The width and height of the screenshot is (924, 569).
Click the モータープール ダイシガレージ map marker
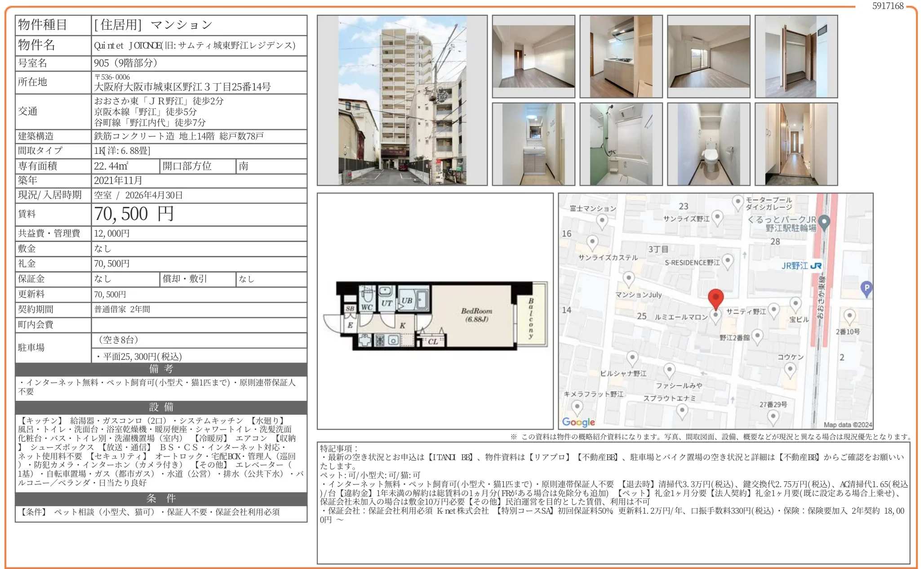point(737,202)
